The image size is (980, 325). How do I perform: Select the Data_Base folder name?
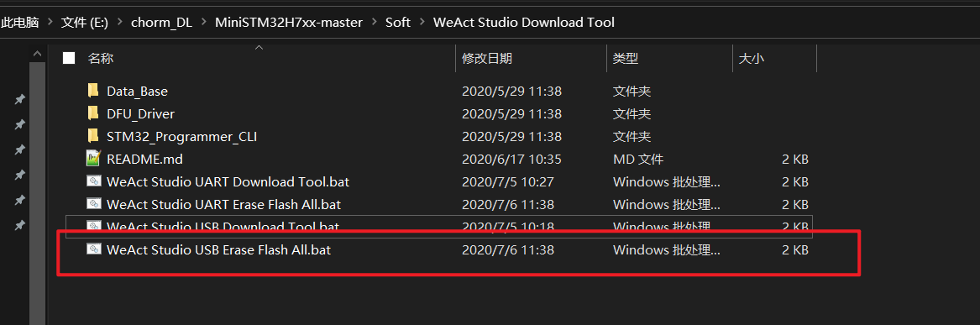pyautogui.click(x=137, y=92)
